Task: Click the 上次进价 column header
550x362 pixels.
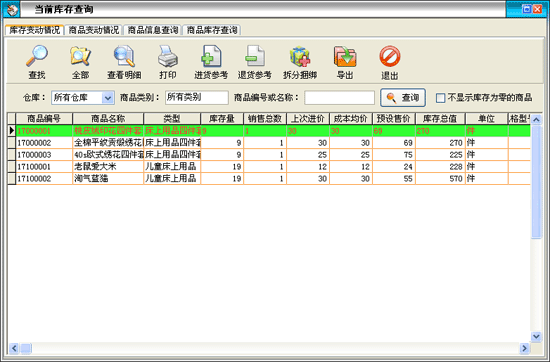Action: pos(308,119)
